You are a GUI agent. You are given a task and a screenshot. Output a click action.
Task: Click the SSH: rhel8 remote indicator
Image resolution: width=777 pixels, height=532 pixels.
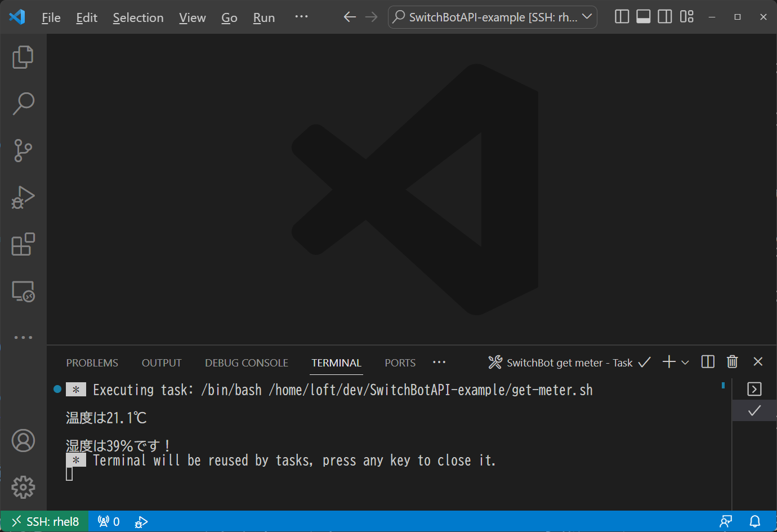click(x=44, y=521)
